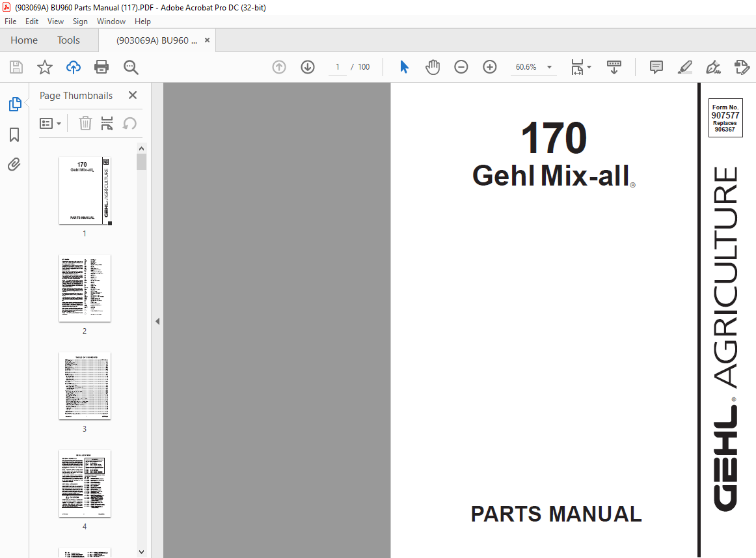Open the View menu
Image resolution: width=756 pixels, height=558 pixels.
[55, 21]
